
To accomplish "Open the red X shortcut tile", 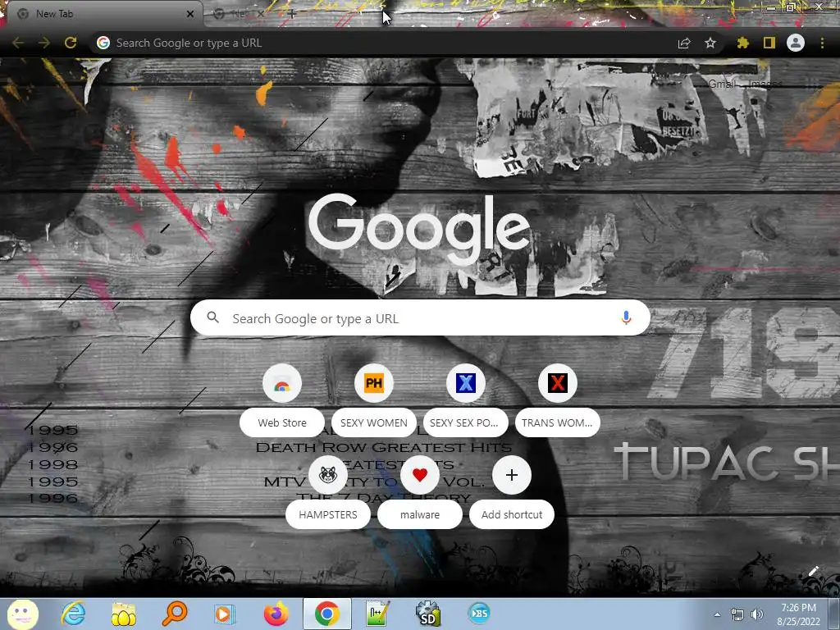I will (557, 383).
